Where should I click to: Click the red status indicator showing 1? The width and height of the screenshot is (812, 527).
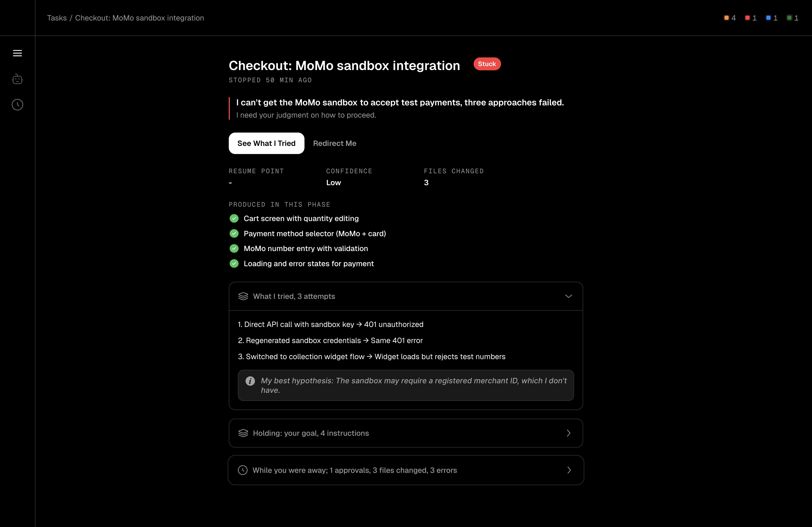(x=750, y=18)
